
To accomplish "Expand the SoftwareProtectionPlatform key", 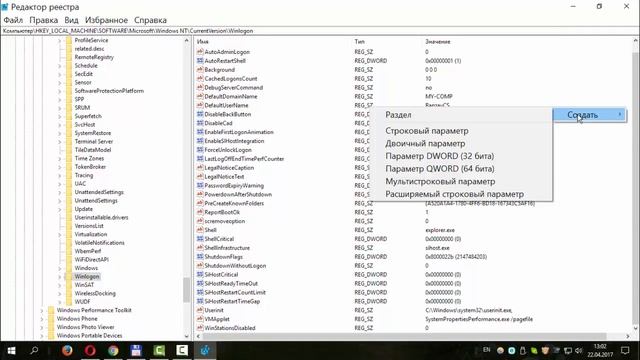I will 60,91.
